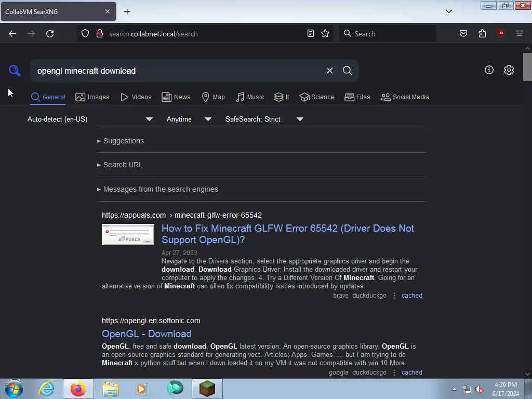Switch to the Files search category
This screenshot has height=399, width=532.
click(357, 97)
